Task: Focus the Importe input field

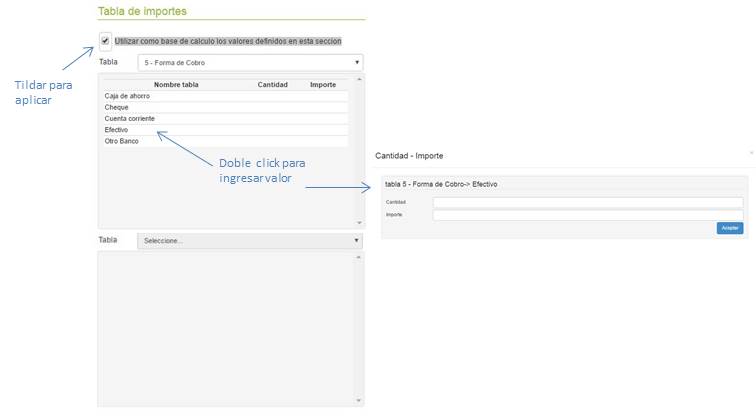Action: coord(587,214)
